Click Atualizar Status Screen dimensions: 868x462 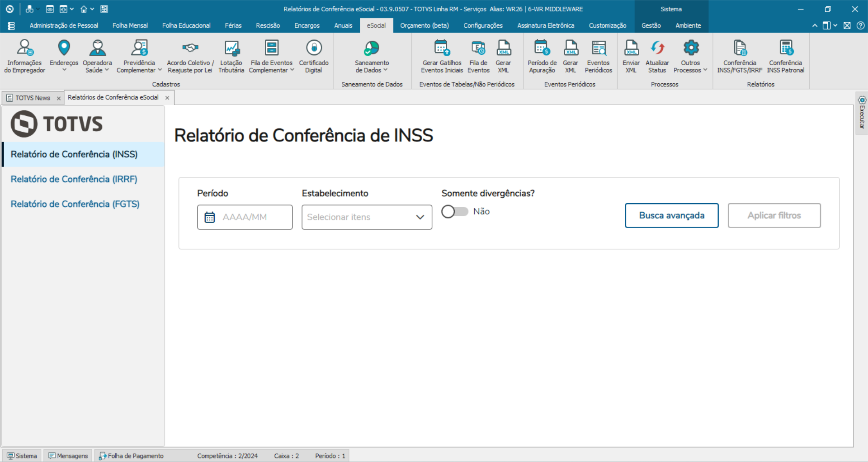657,56
